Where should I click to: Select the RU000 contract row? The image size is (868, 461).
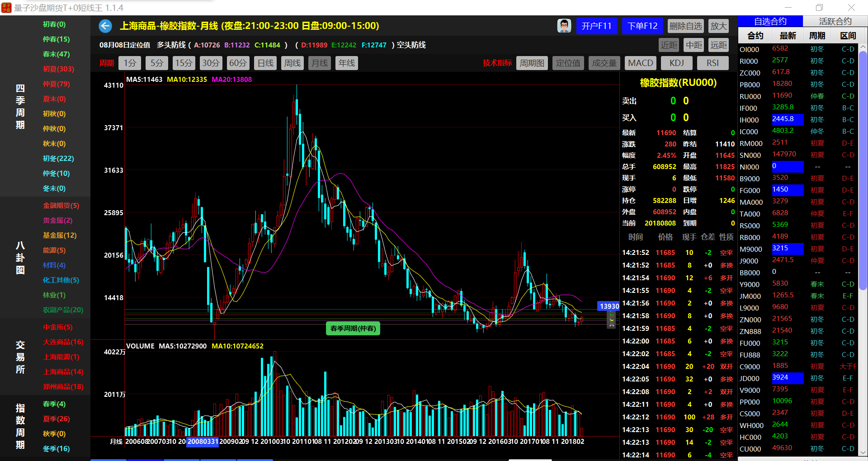(798, 96)
